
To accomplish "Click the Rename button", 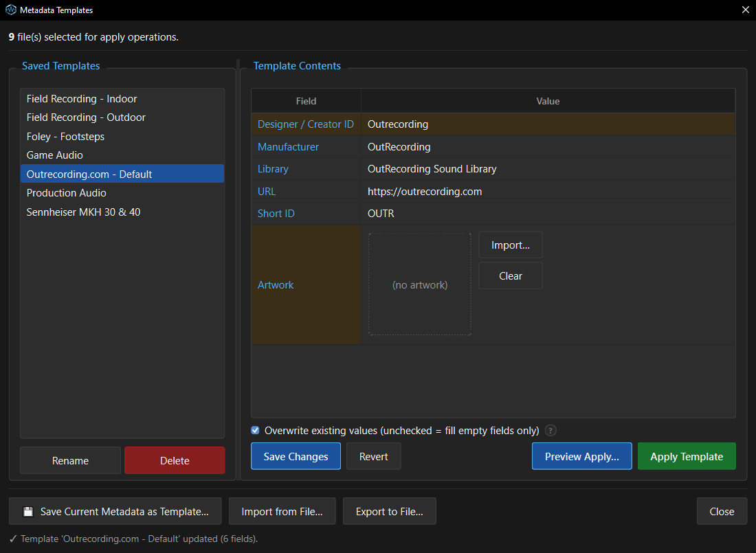I will point(70,460).
